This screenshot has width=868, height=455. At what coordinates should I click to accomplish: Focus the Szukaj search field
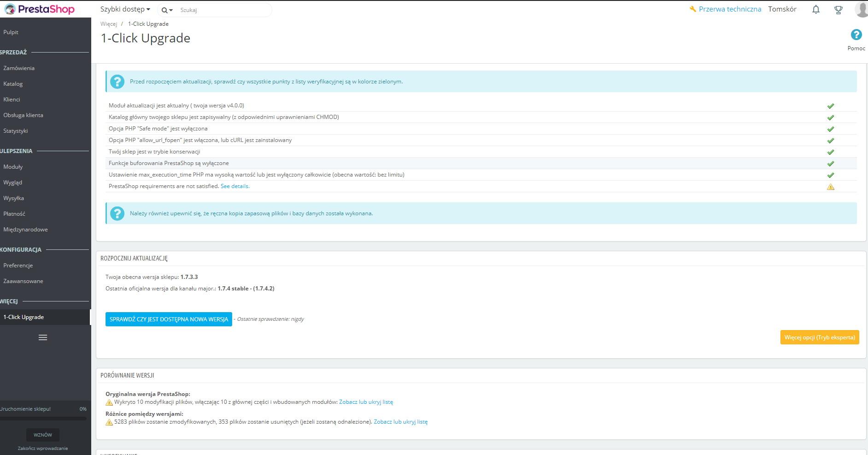point(224,10)
